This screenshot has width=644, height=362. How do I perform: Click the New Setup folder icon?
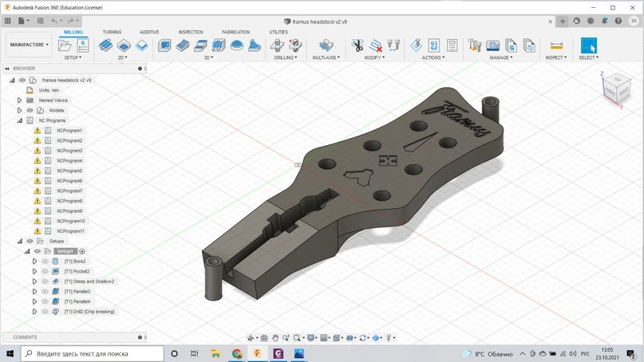[x=65, y=45]
